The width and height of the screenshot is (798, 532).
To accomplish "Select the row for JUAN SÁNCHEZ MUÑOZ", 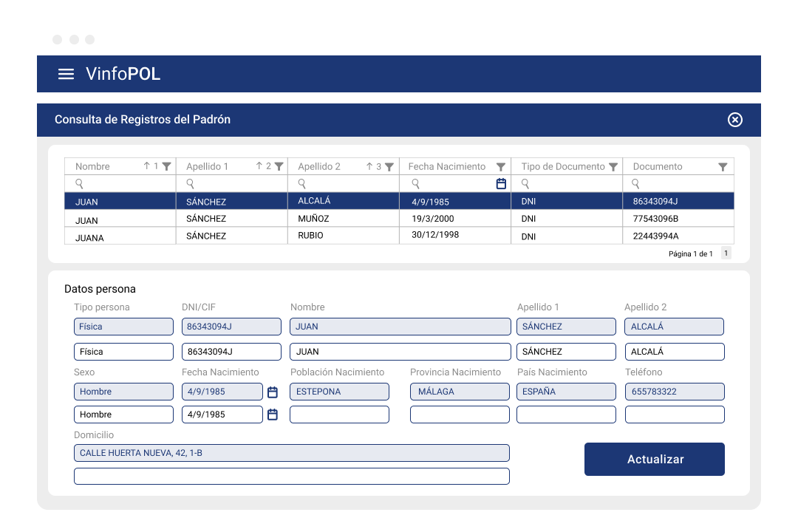I will tap(399, 219).
